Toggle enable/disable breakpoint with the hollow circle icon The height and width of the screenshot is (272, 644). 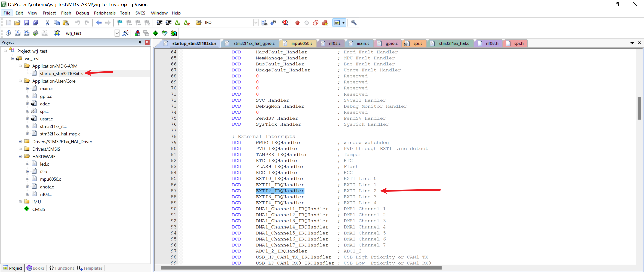click(x=307, y=23)
